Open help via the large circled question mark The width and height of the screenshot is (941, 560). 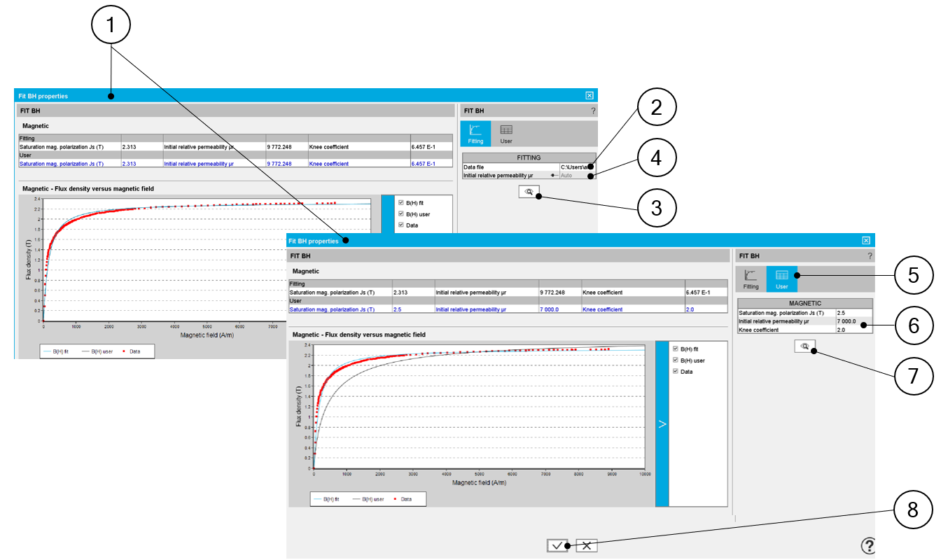(867, 545)
